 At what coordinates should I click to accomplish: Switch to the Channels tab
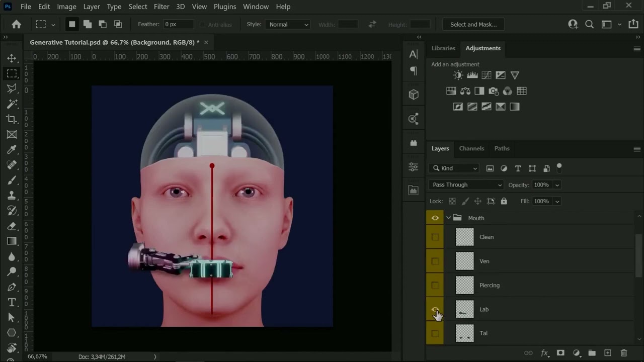pyautogui.click(x=471, y=148)
